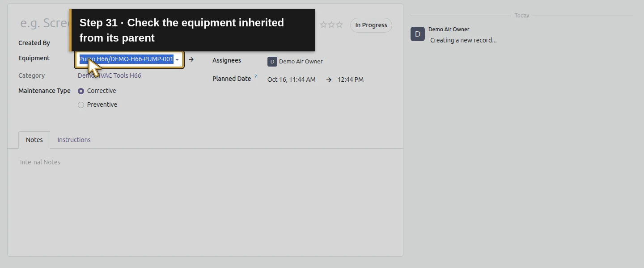644x268 pixels.
Task: Click the Demo Air Owner chatter avatar
Action: 418,34
